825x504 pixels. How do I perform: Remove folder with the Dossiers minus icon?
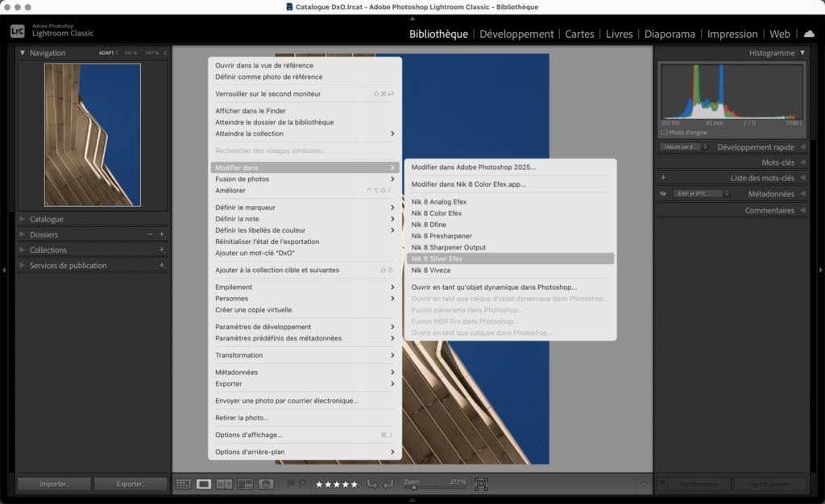[x=151, y=234]
